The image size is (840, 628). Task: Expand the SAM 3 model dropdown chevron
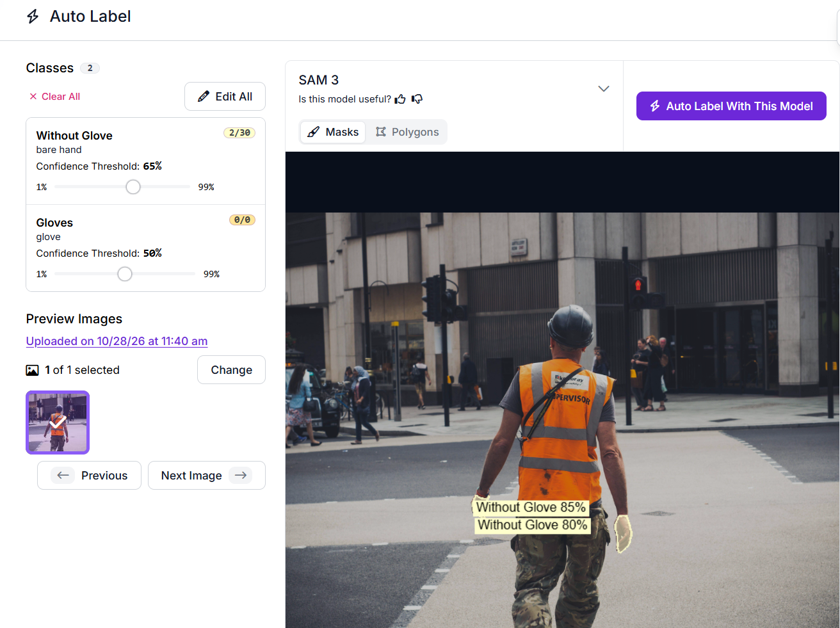[x=603, y=88]
